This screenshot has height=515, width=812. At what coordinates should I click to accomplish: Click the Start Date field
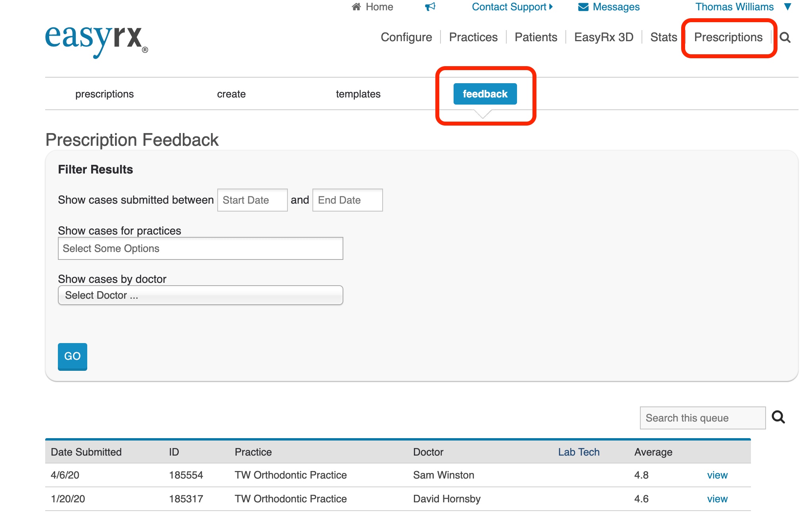tap(252, 200)
